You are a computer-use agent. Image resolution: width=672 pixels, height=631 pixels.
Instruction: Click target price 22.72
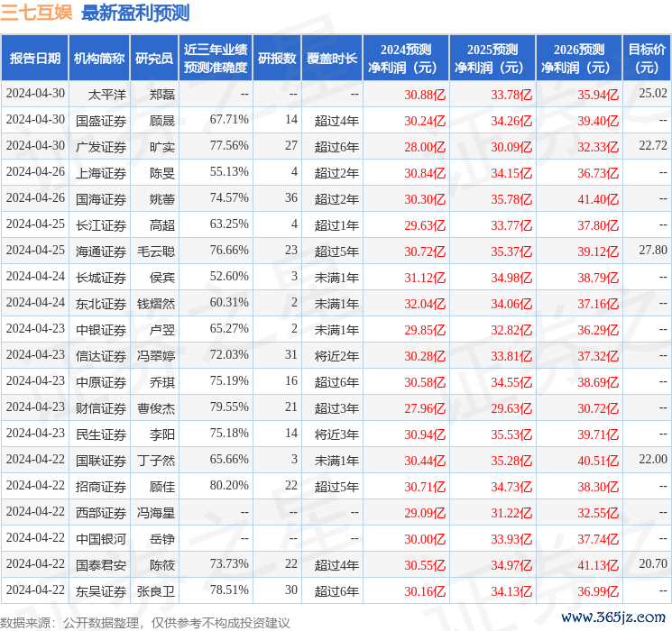tap(653, 146)
